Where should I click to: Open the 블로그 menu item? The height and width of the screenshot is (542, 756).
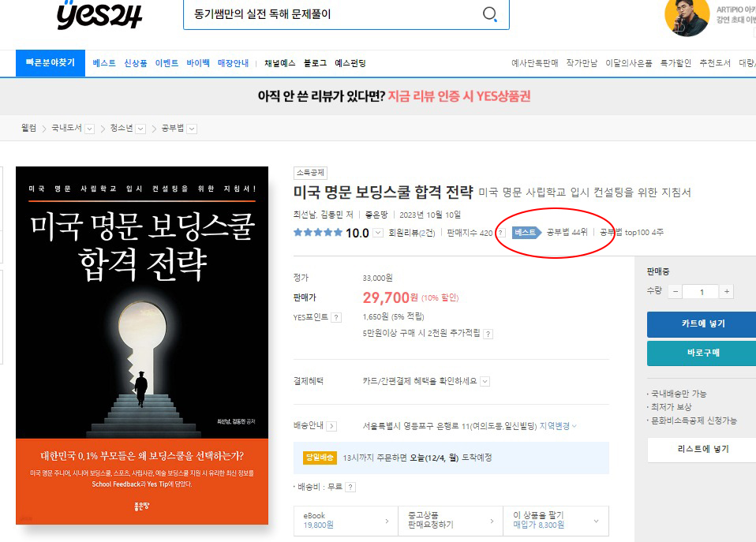click(316, 63)
